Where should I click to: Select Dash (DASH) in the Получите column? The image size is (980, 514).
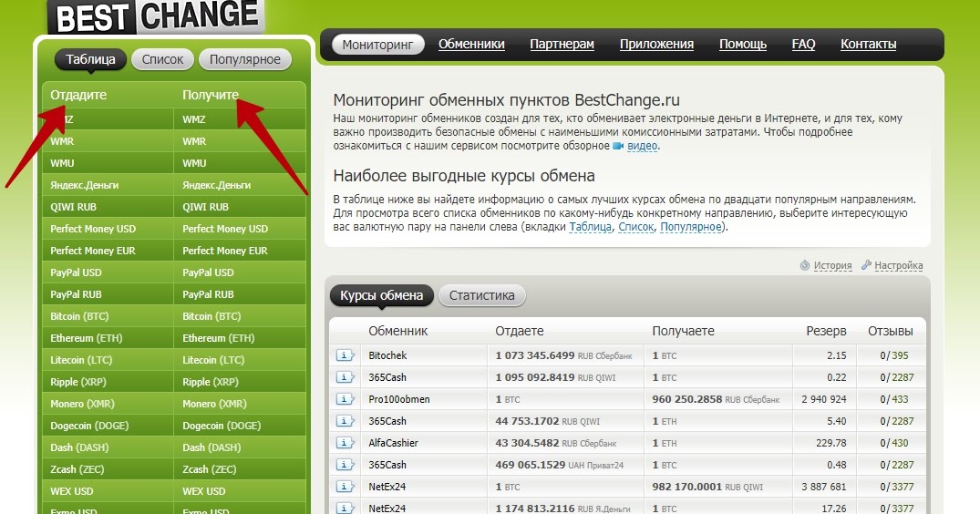pyautogui.click(x=240, y=447)
